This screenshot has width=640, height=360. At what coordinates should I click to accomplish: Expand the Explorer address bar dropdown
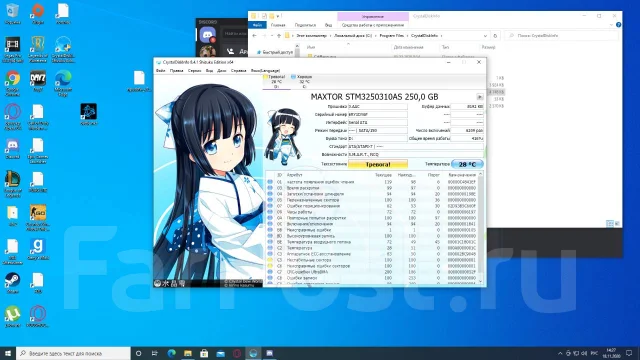tap(485, 36)
